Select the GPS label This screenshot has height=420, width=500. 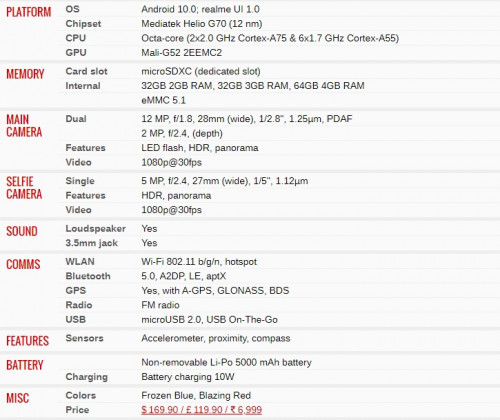click(76, 290)
